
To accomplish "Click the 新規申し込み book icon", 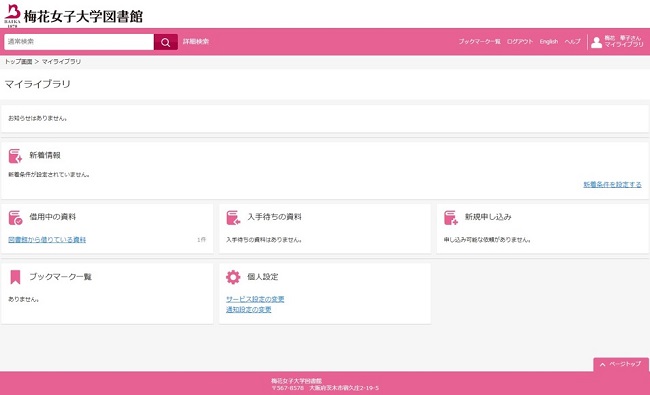I will click(451, 218).
